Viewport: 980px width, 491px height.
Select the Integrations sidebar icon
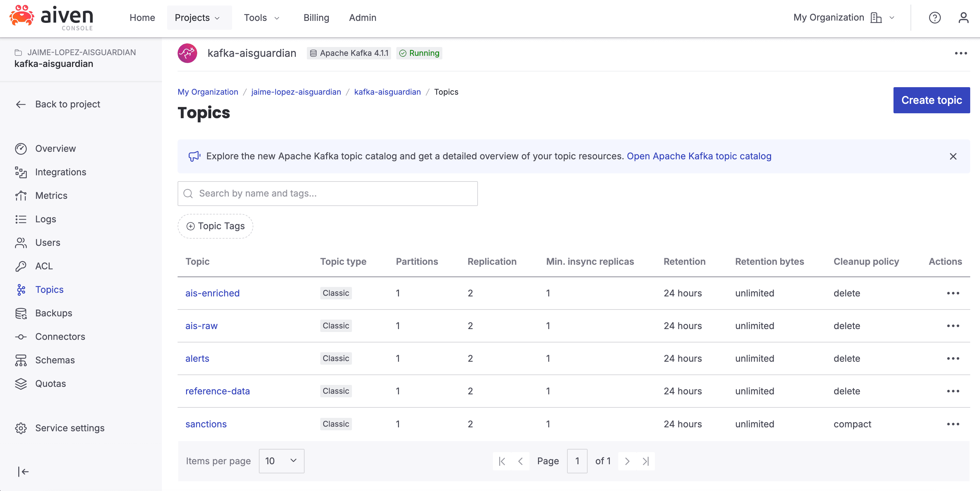click(21, 172)
